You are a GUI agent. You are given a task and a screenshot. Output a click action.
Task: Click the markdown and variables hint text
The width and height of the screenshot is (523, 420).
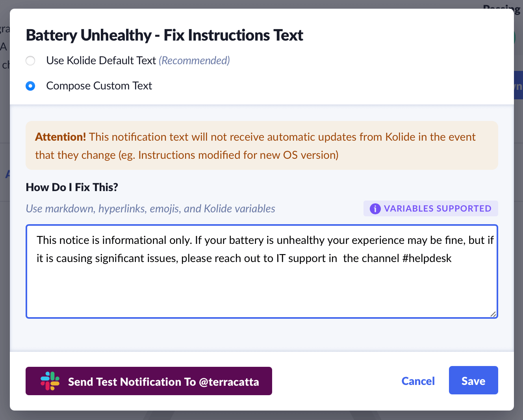tap(150, 209)
